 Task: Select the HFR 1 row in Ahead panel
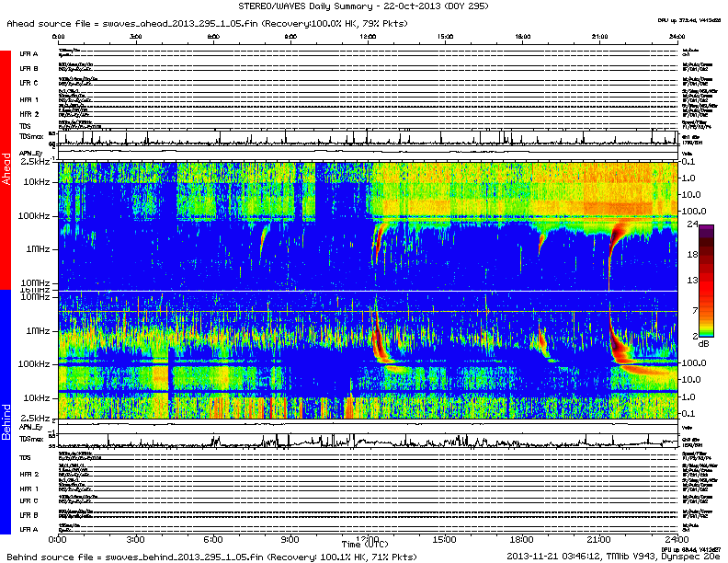28,99
